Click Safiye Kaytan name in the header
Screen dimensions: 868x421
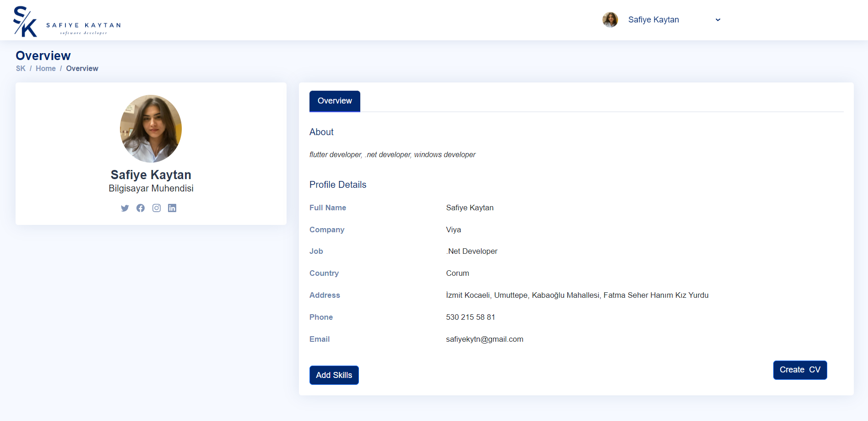(x=653, y=19)
